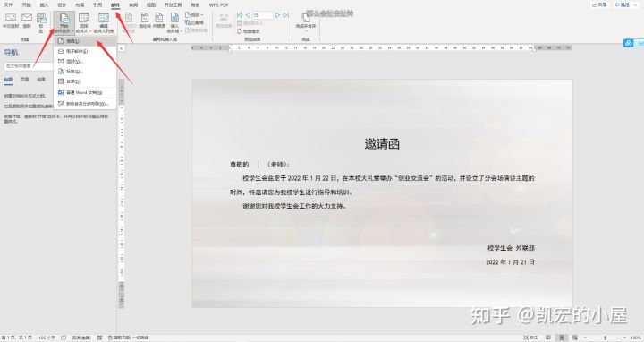The width and height of the screenshot is (644, 342).
Task: Click the Edit Recipient List icon
Action: pyautogui.click(x=104, y=22)
